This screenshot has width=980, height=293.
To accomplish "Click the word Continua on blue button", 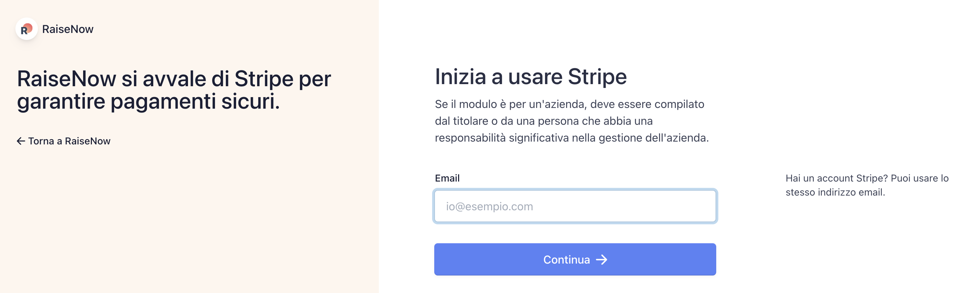I will 566,260.
